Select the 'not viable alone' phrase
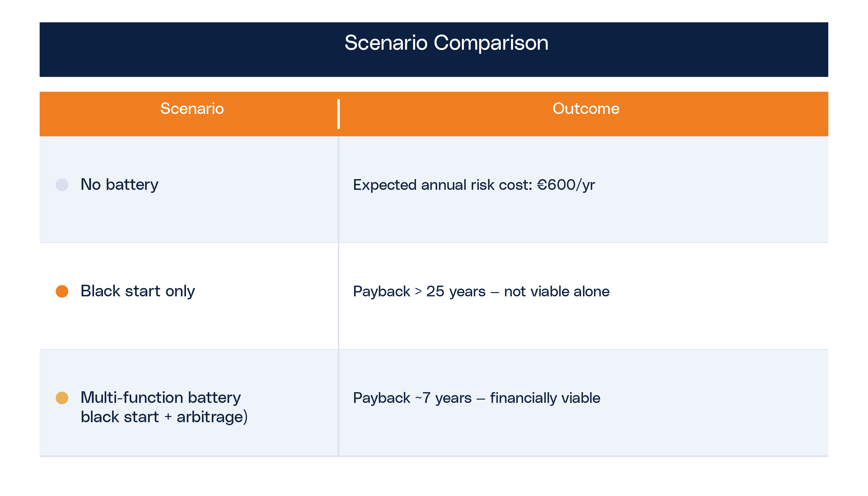The image size is (868, 496). (557, 292)
